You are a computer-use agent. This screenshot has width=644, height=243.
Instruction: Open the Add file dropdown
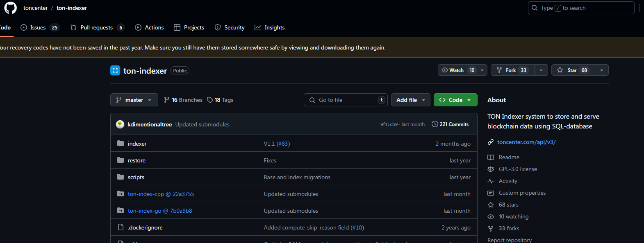point(410,100)
